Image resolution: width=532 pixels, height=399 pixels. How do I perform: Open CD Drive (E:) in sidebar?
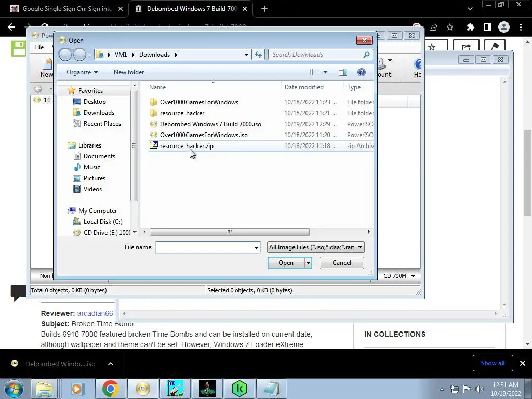[x=107, y=232]
